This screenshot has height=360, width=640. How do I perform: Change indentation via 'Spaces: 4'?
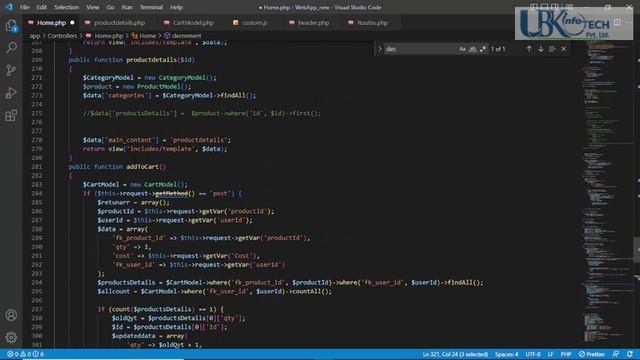(x=507, y=354)
